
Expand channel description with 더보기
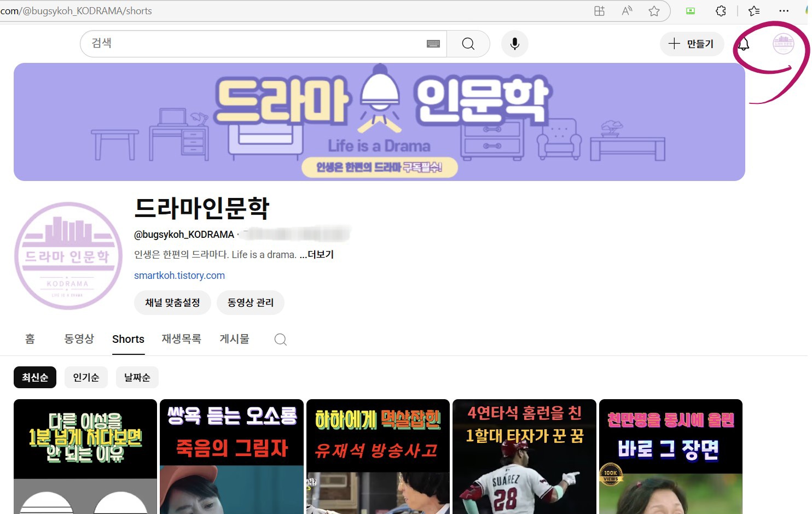pos(317,254)
